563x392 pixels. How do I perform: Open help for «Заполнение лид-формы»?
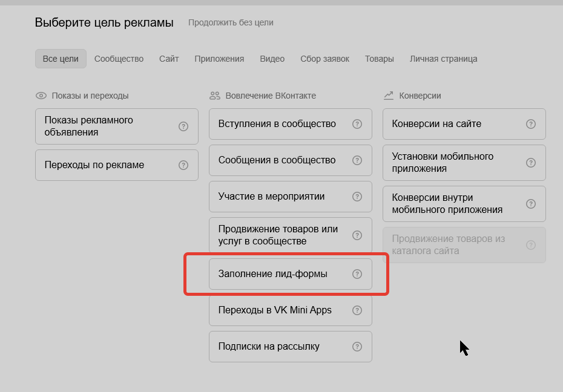click(x=357, y=273)
